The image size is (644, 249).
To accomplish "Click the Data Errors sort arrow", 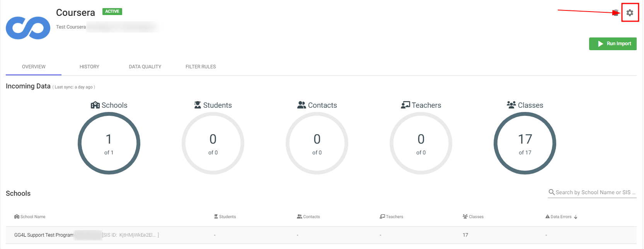I will (x=576, y=217).
